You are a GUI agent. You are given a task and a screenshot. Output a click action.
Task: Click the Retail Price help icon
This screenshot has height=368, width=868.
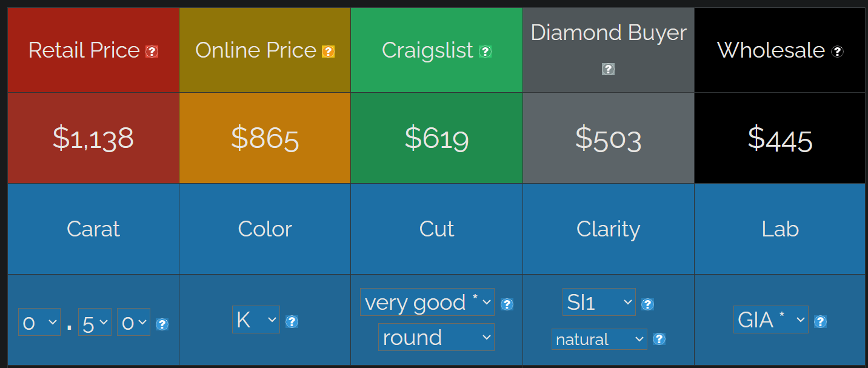pos(152,52)
